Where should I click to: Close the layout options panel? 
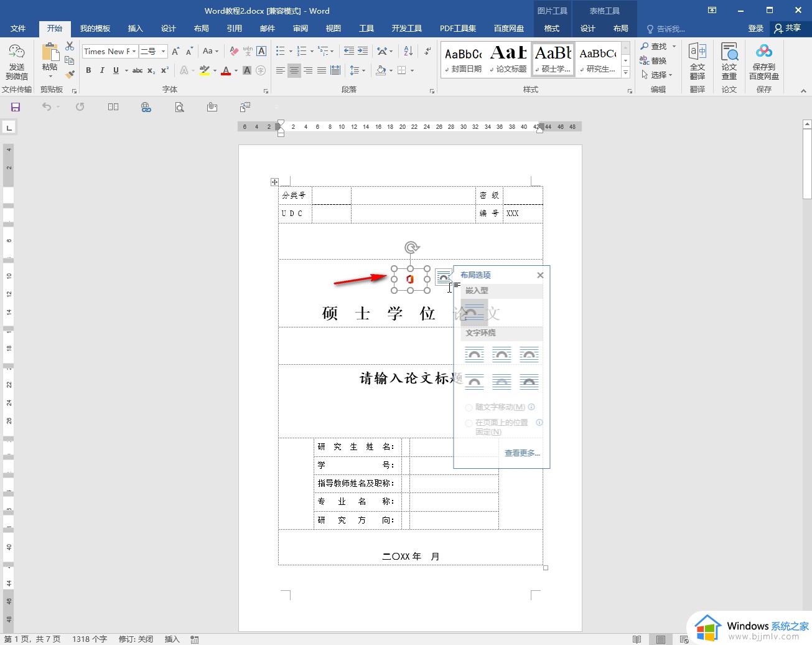[540, 275]
